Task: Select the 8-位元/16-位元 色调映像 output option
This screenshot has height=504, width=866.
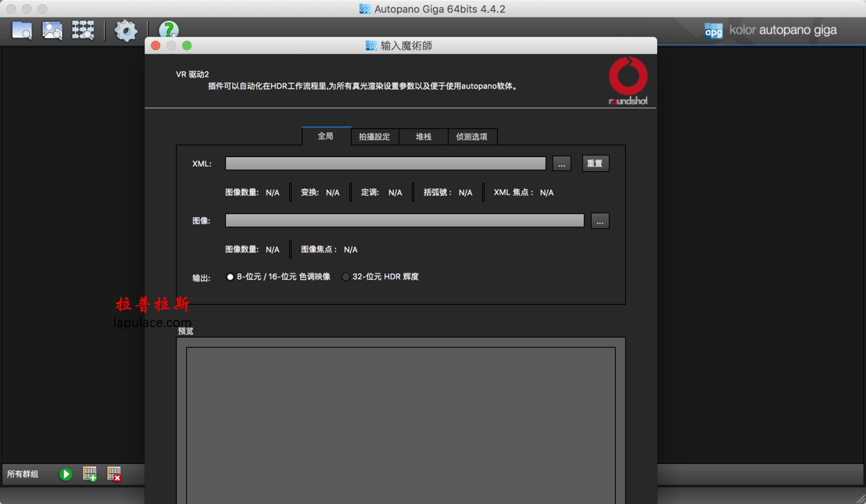Action: click(x=230, y=276)
